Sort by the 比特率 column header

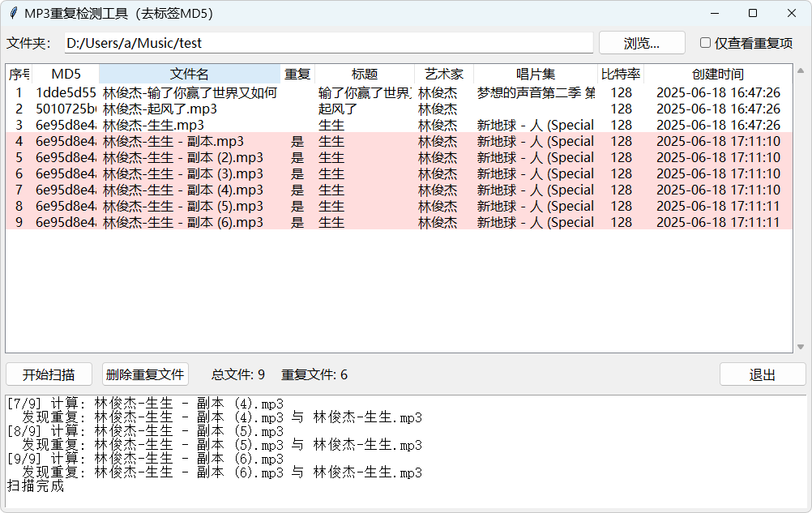coord(621,74)
